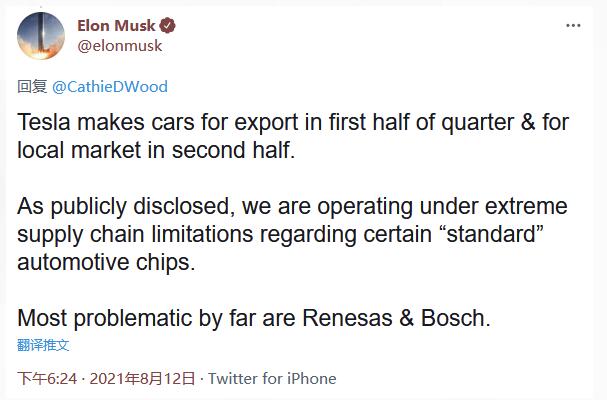Image resolution: width=607 pixels, height=400 pixels.
Task: Click the word Tesla starting the tweet
Action: pyautogui.click(x=44, y=122)
